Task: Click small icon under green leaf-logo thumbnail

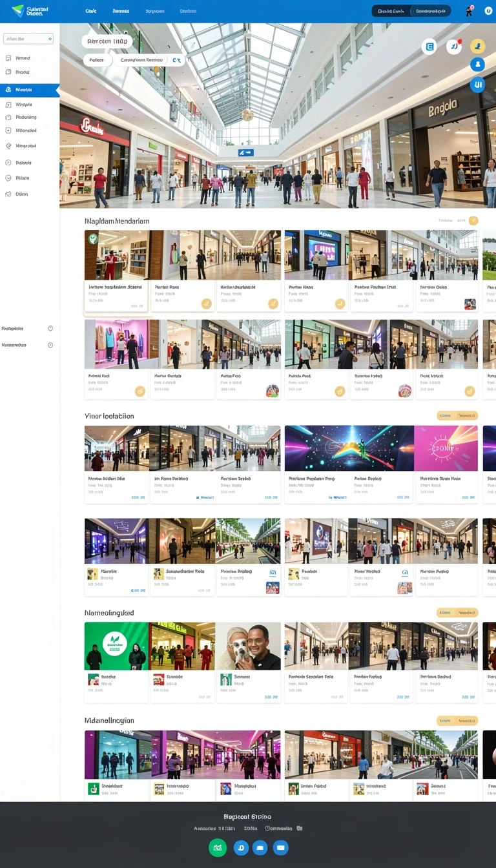Action: click(x=94, y=679)
